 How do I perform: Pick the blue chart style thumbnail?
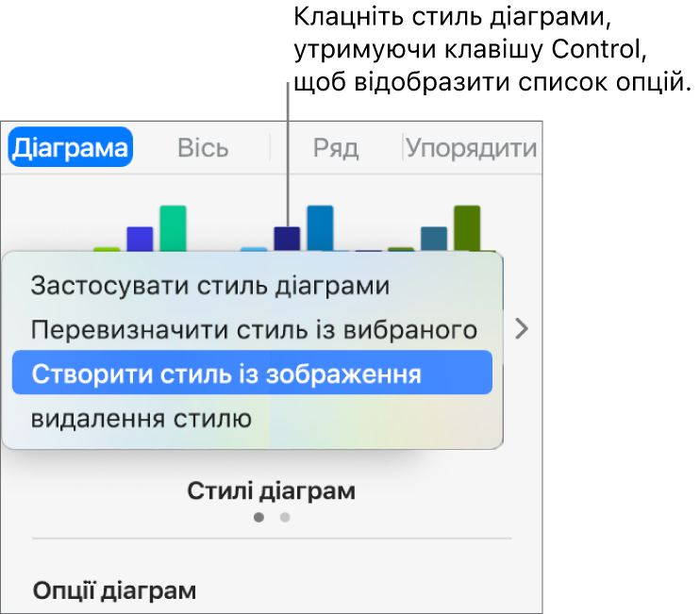coord(287,228)
